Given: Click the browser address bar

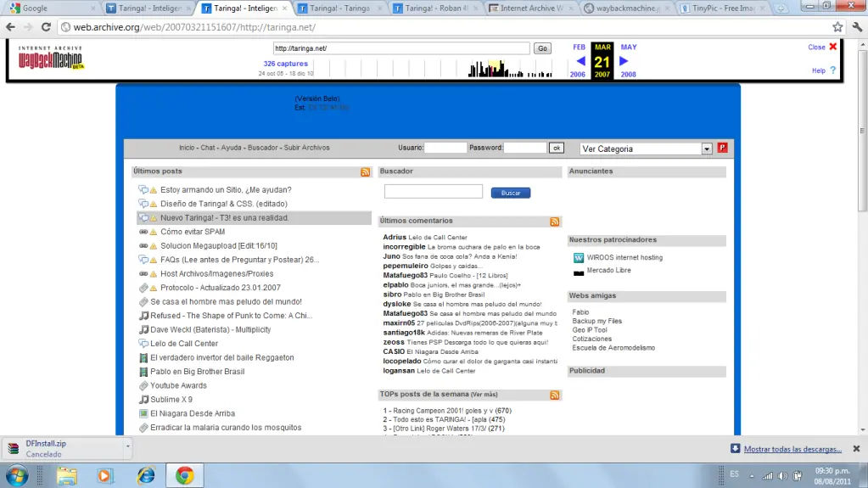Looking at the screenshot, I should [443, 27].
